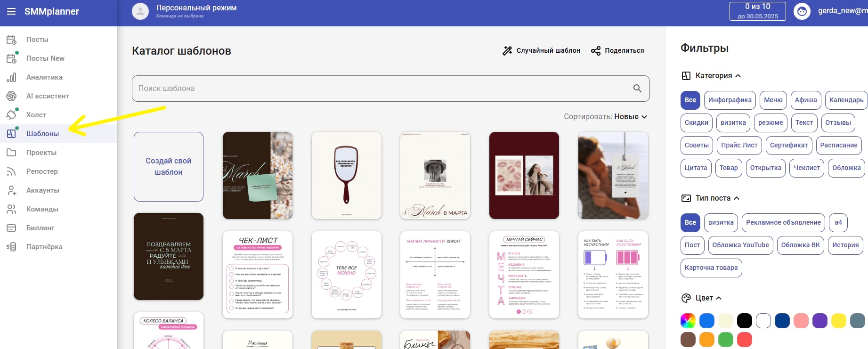Click the Проекты folder icon
This screenshot has height=349, width=868.
pyautogui.click(x=11, y=153)
